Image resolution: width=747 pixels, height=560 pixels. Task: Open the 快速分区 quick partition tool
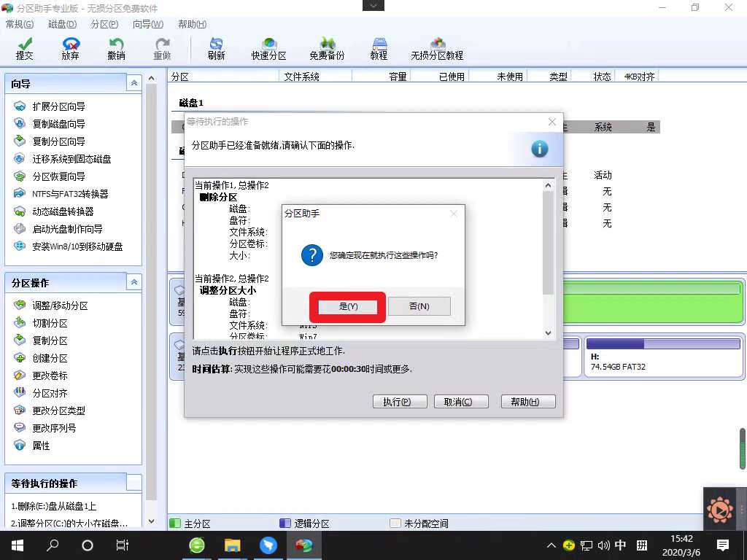[269, 48]
